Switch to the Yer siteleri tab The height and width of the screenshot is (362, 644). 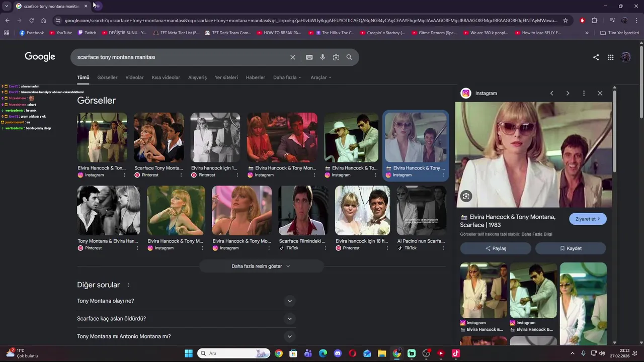226,77
